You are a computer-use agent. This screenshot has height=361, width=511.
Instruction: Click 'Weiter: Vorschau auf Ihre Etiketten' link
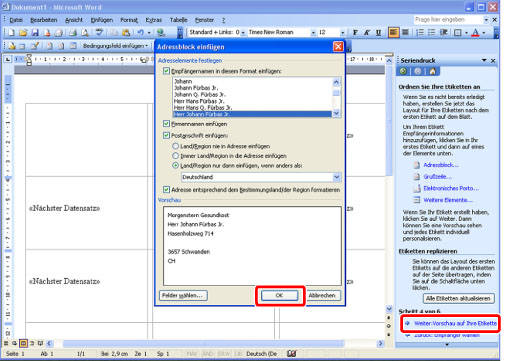[455, 323]
